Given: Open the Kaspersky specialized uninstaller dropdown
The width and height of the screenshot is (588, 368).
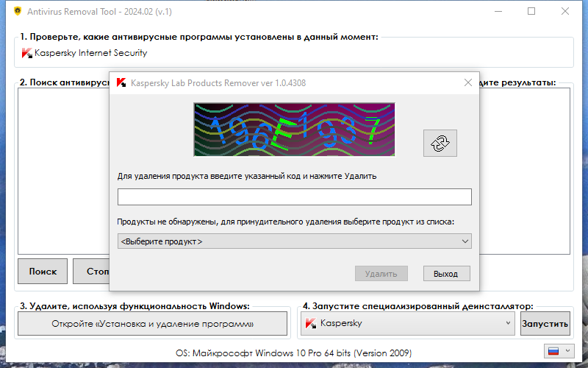Looking at the screenshot, I should tap(408, 323).
